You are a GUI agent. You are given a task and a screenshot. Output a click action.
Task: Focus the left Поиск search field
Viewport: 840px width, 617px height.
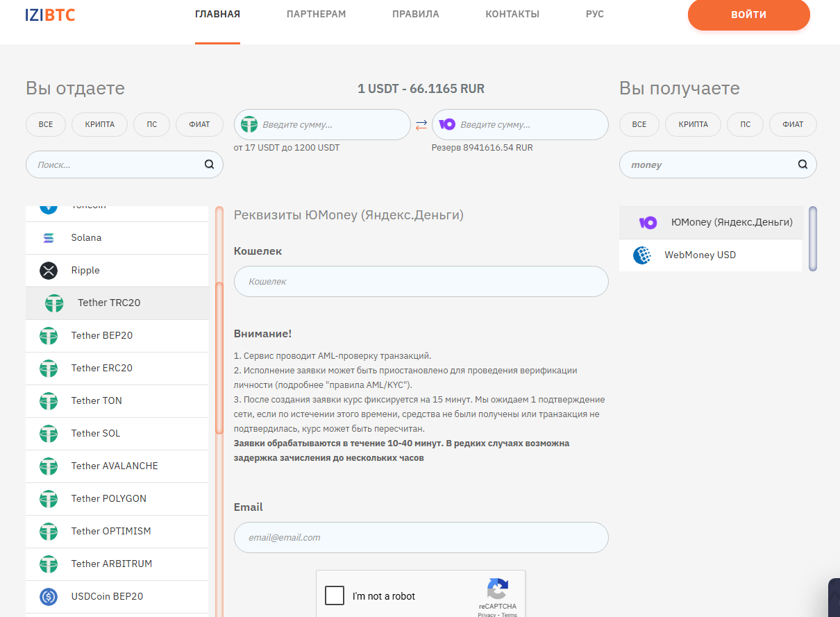124,164
